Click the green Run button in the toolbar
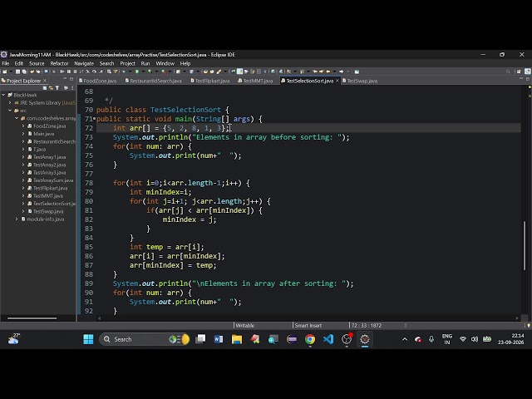Viewport: 532px width, 399px height. click(136, 71)
